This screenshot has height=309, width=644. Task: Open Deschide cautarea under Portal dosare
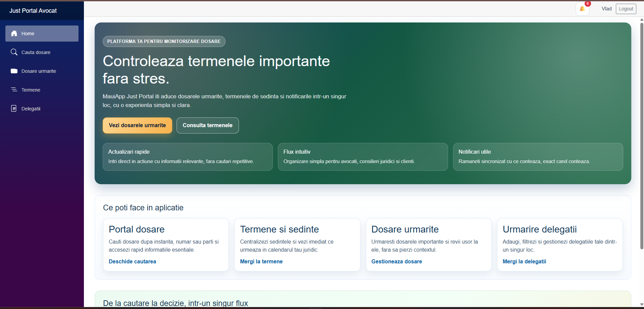(x=132, y=261)
